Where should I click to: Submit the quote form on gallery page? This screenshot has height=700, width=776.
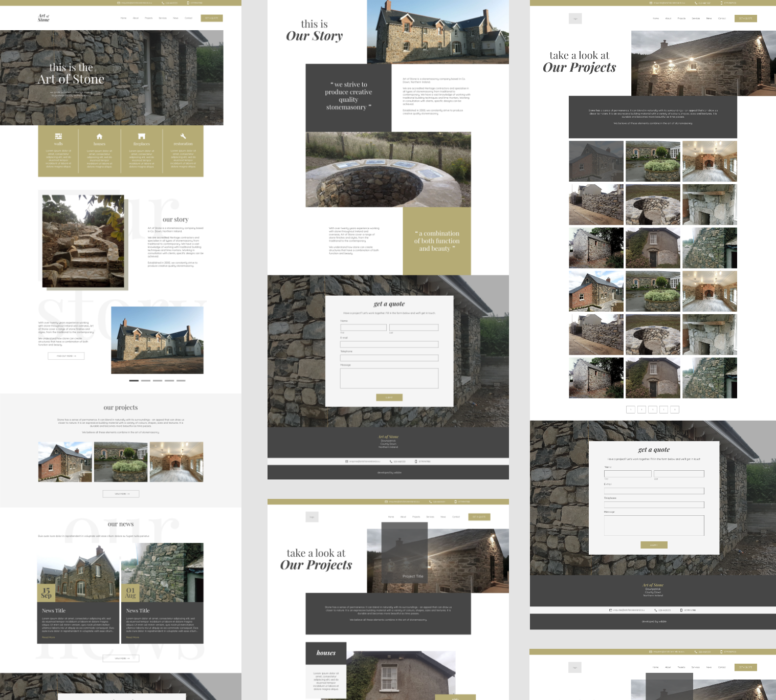654,545
